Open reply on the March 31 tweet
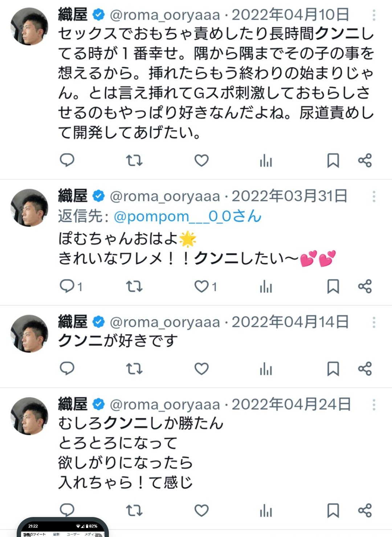 click(67, 286)
